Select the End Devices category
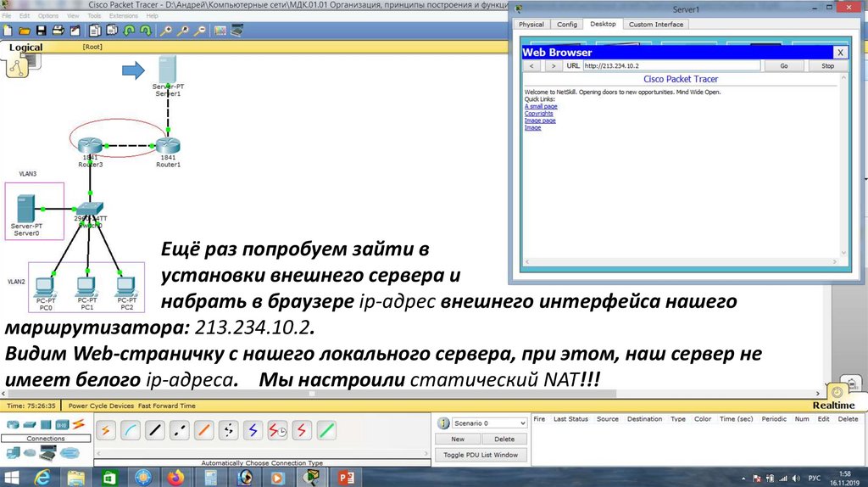 (12, 454)
